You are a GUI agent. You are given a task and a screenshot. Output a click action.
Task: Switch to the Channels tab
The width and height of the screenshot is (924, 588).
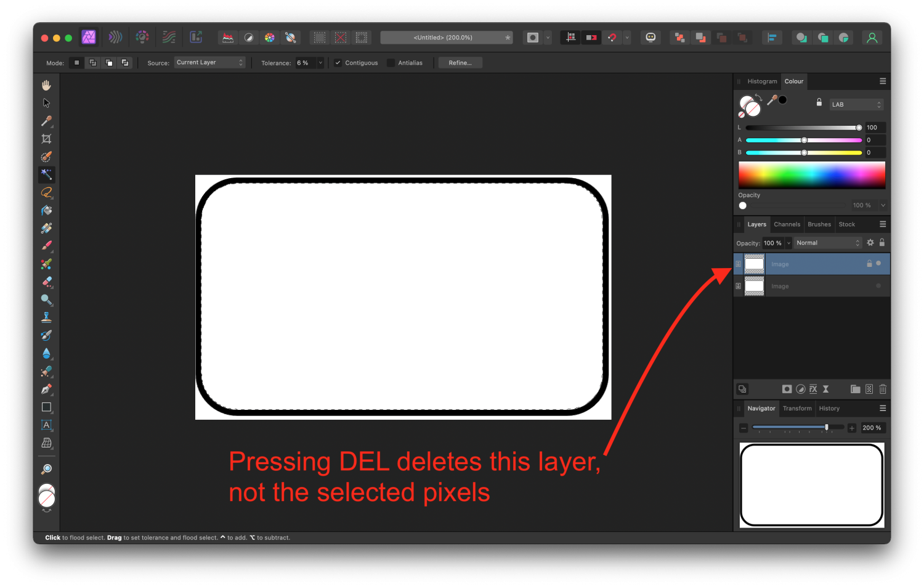point(787,224)
